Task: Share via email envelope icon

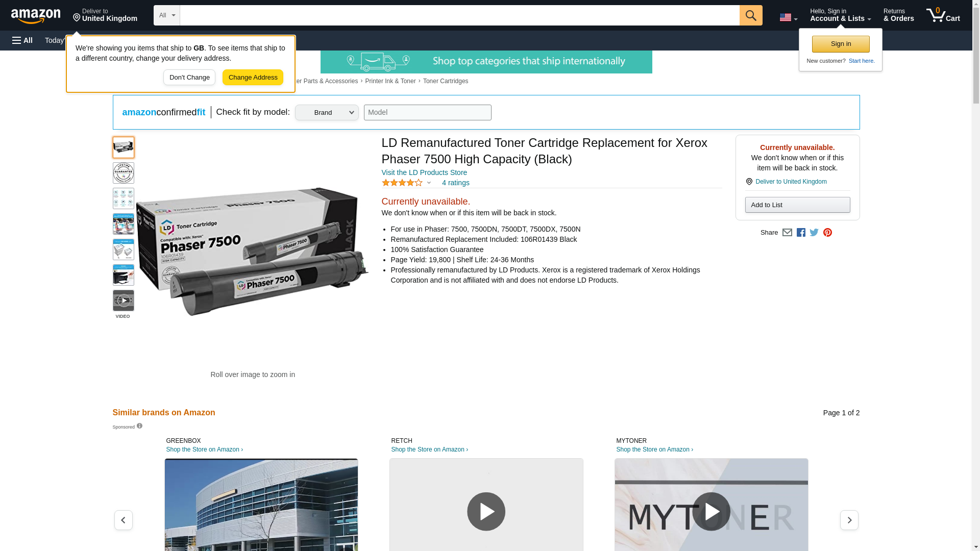Action: 787,233
